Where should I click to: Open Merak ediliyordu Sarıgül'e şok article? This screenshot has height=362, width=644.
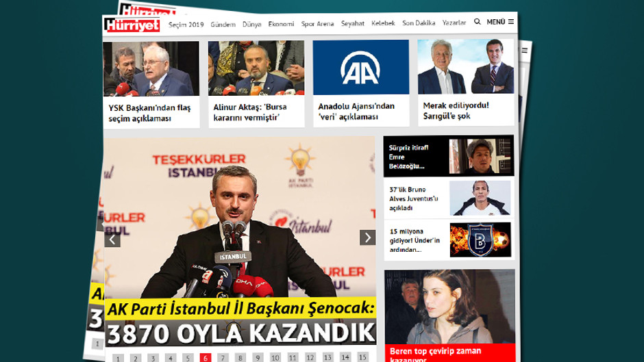(458, 110)
